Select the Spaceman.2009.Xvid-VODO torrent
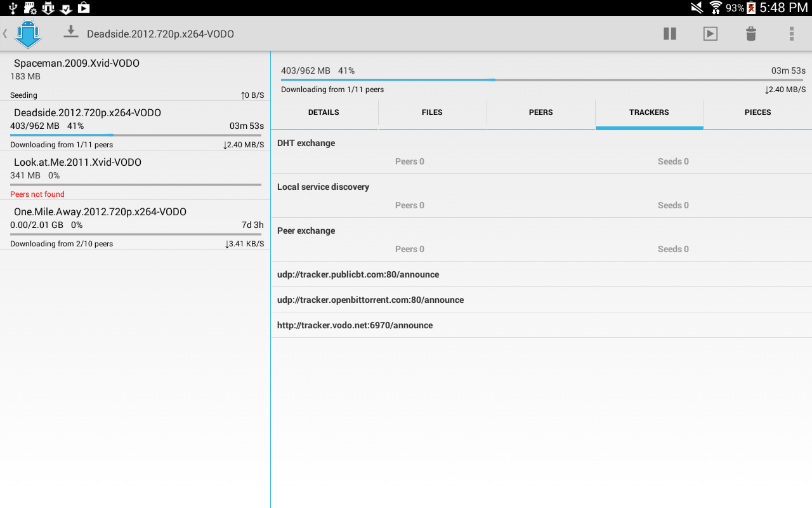 [x=134, y=76]
